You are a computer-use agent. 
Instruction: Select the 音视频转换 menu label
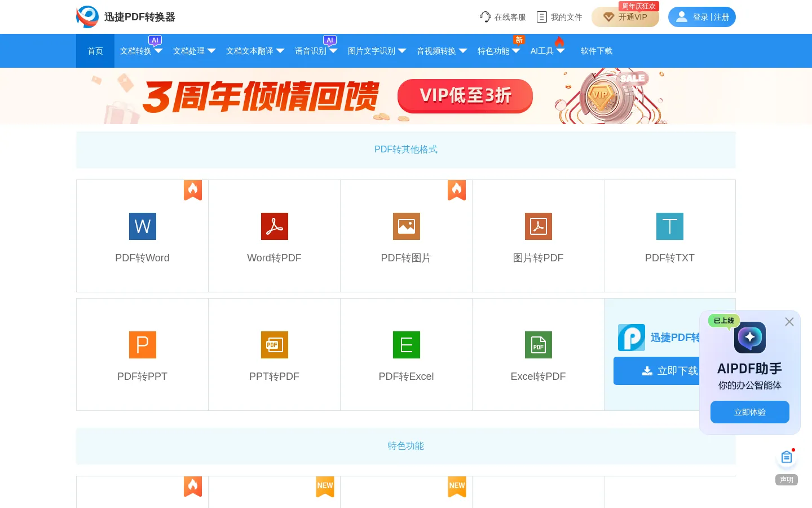click(436, 51)
